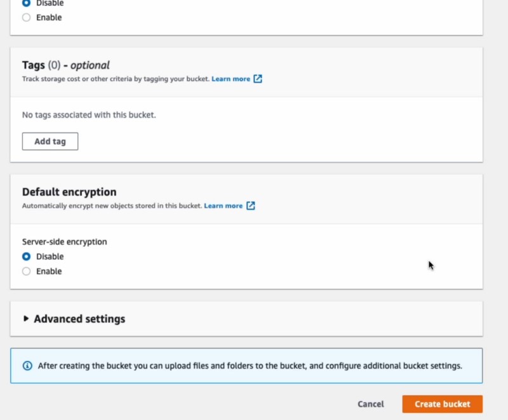Select Enable under Server-side encryption

[x=26, y=271]
